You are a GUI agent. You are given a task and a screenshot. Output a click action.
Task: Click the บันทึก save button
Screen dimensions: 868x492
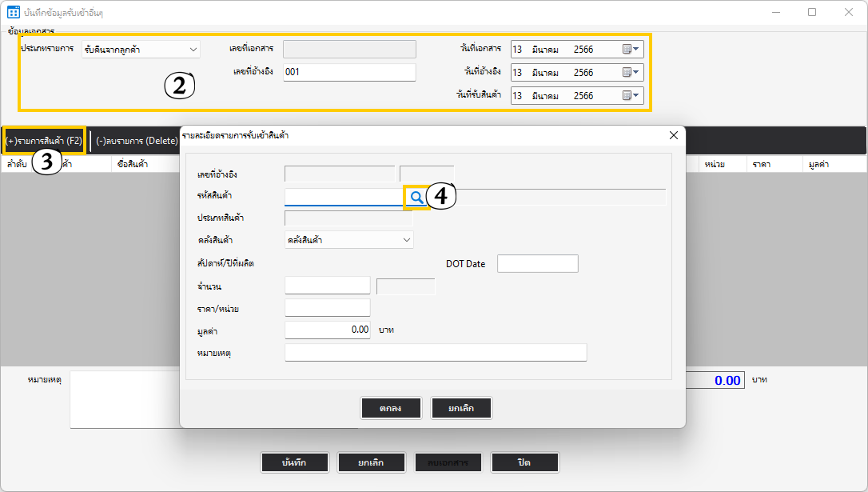[x=294, y=462]
